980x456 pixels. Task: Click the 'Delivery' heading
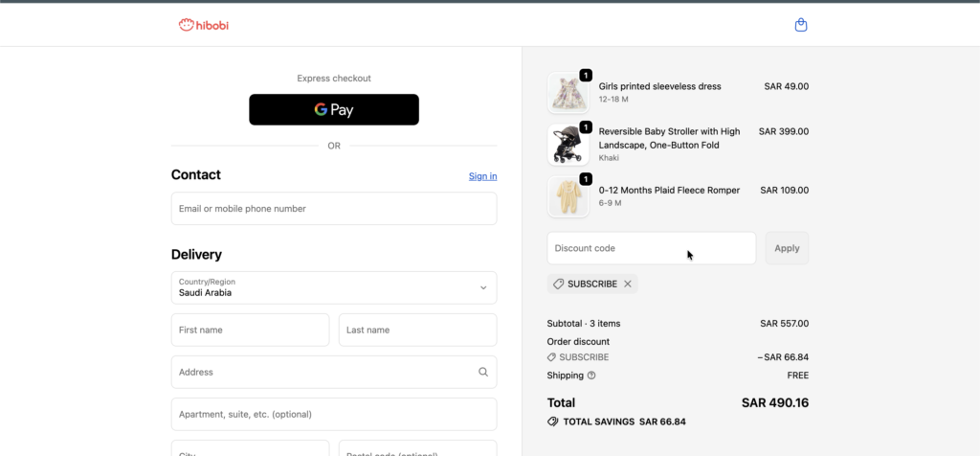(x=196, y=255)
